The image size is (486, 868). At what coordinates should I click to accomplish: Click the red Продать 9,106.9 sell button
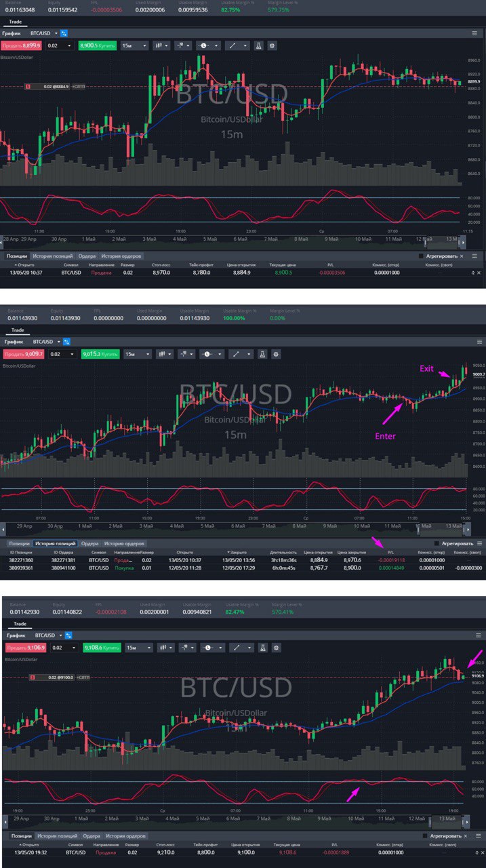pyautogui.click(x=26, y=648)
